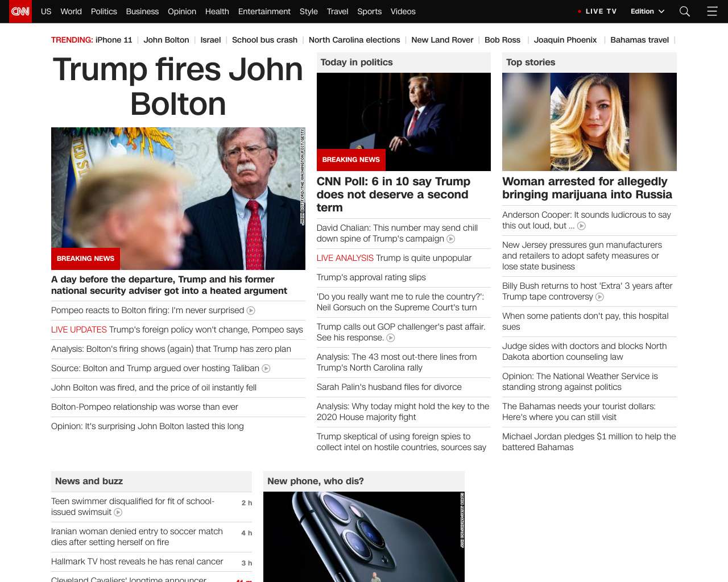The image size is (728, 582).
Task: Open the Travel section
Action: click(x=337, y=11)
